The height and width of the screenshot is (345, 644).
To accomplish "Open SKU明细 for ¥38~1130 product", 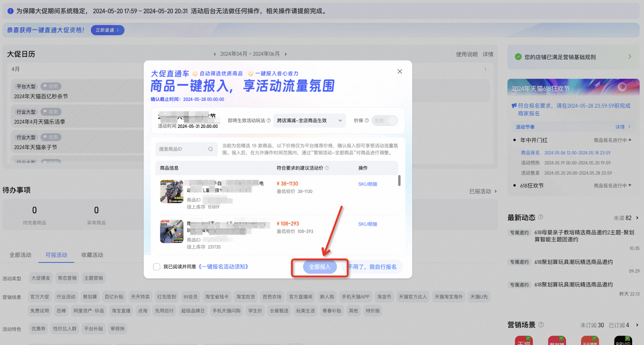I will pos(368,184).
